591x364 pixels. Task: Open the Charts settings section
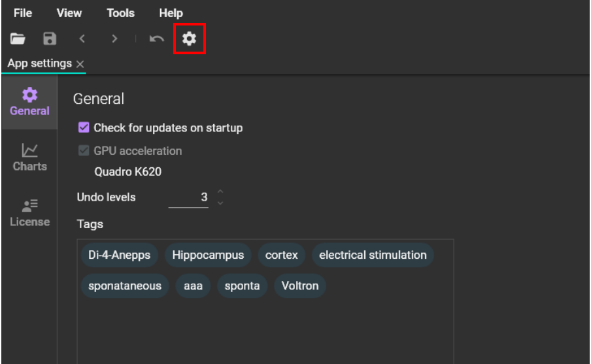coord(29,157)
